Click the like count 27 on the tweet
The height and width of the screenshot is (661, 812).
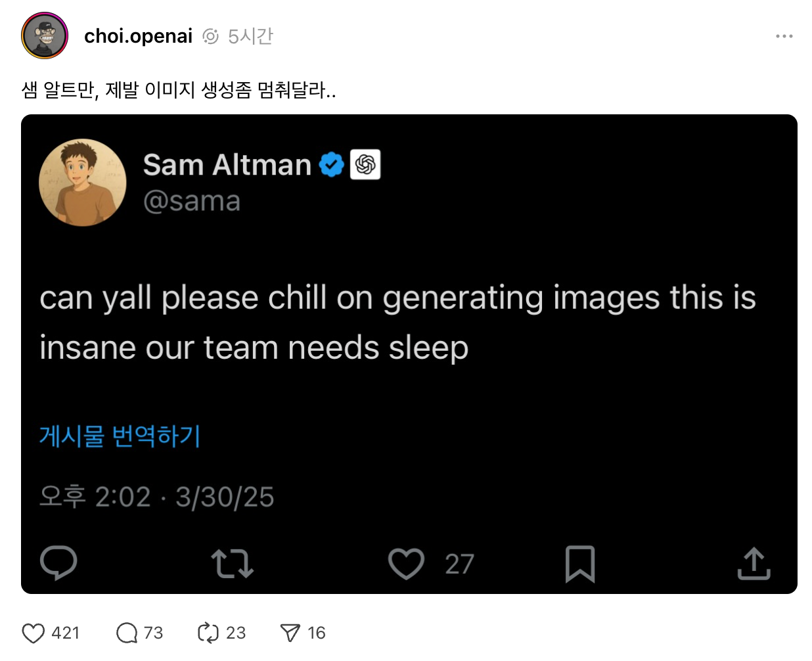tap(461, 563)
